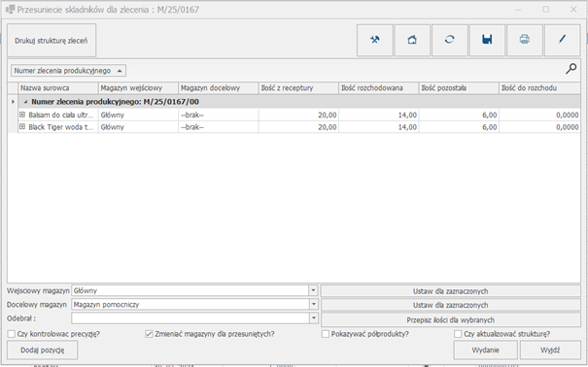This screenshot has width=588, height=367.
Task: Click Docelowy magazyn field Magazyn pomocniczy
Action: click(x=190, y=304)
